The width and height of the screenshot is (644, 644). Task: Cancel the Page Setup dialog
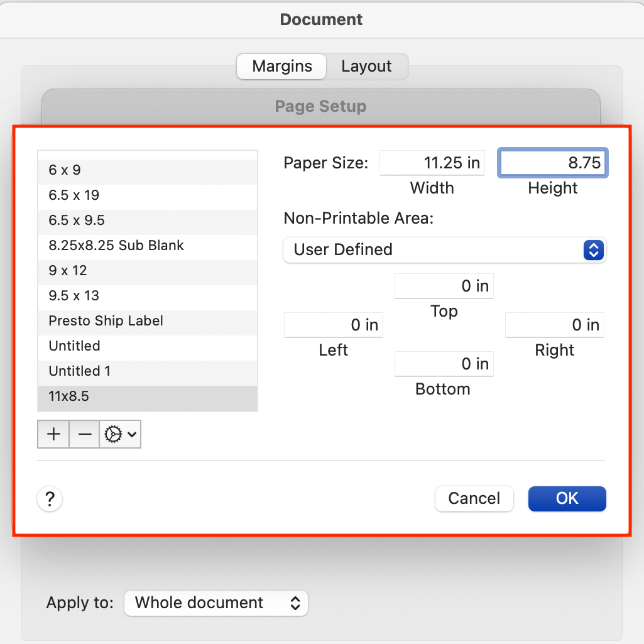(474, 498)
